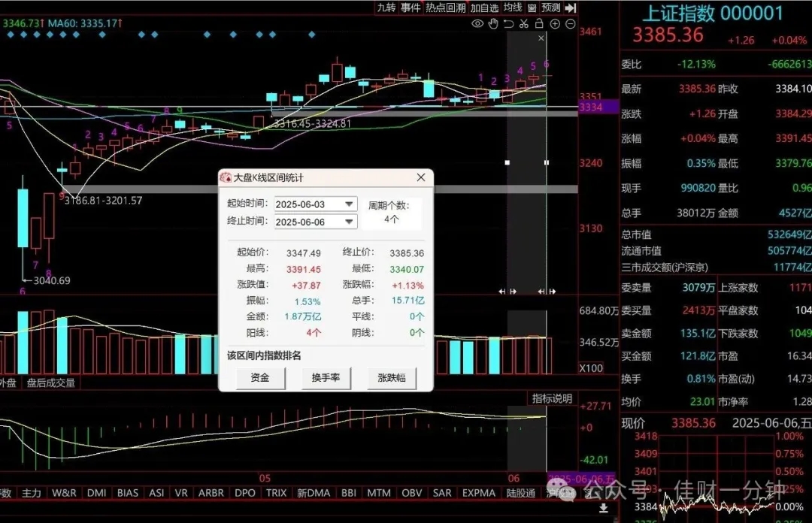812x523 pixels.
Task: Click the MA60: 3335.17 label
Action: 85,23
